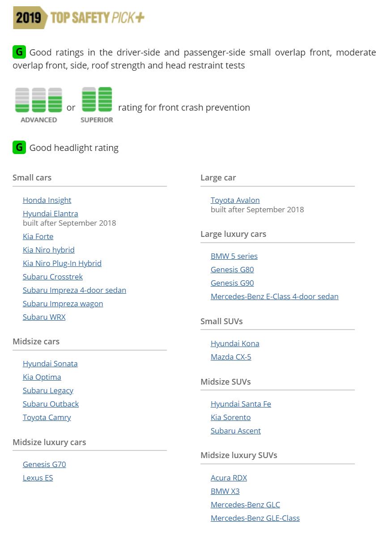Open the Honda Insight link
The width and height of the screenshot is (392, 536).
[47, 200]
